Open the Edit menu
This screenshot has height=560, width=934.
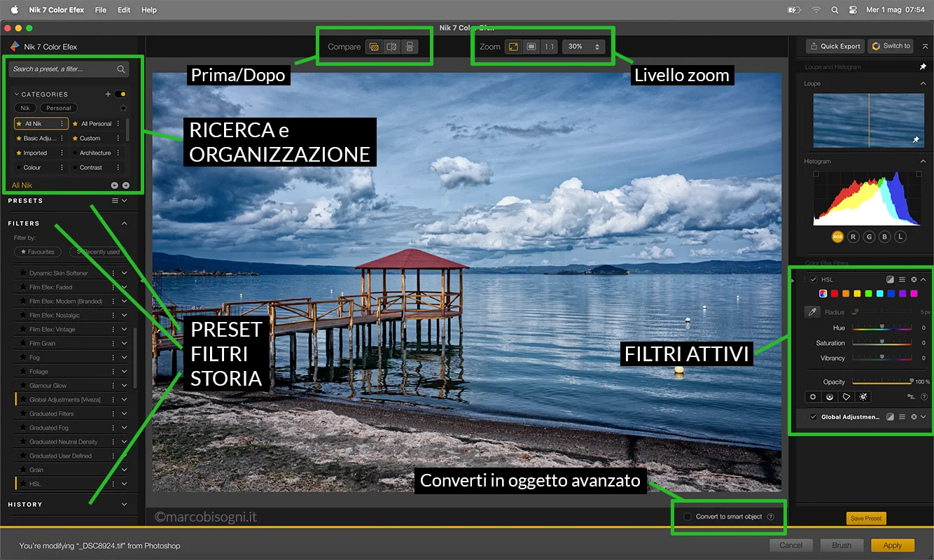pyautogui.click(x=124, y=10)
